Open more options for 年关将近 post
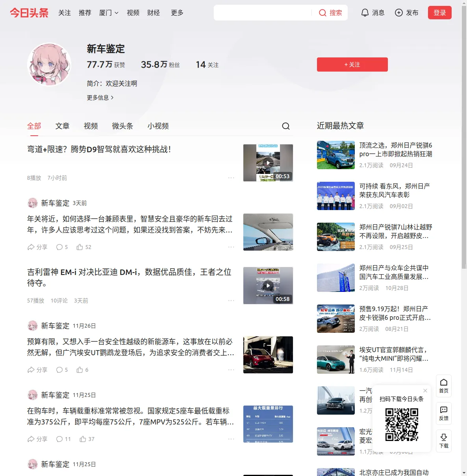Viewport: 467px width, 476px height. click(x=231, y=247)
